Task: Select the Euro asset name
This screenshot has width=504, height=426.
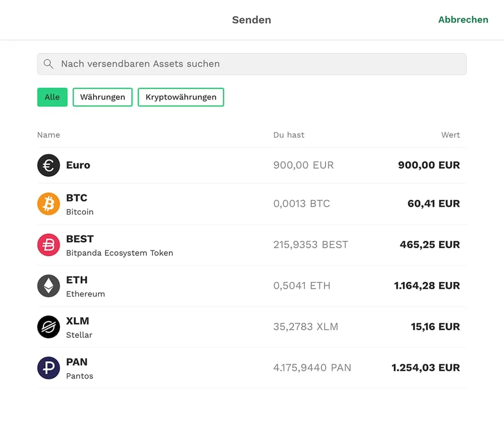Action: 78,165
